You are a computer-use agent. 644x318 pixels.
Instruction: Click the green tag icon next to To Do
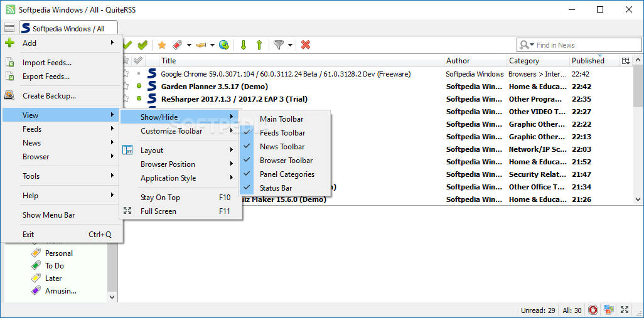36,265
